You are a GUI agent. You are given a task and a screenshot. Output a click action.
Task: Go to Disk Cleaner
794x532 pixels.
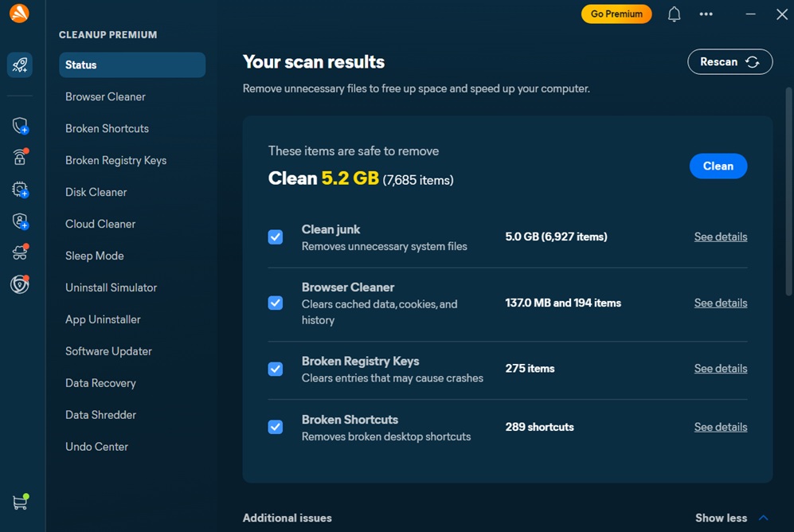pyautogui.click(x=96, y=193)
